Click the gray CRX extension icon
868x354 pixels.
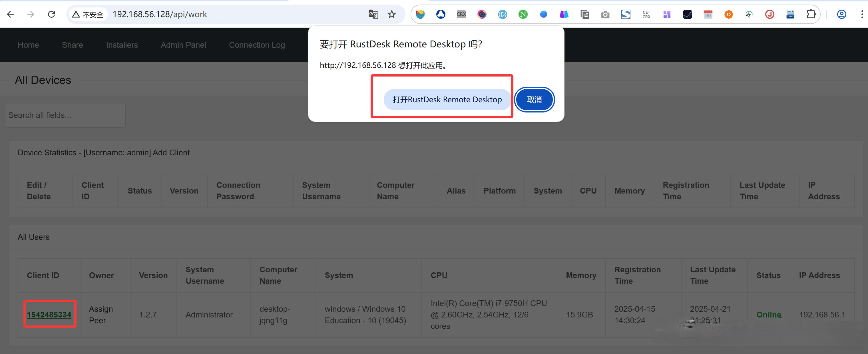click(x=461, y=14)
